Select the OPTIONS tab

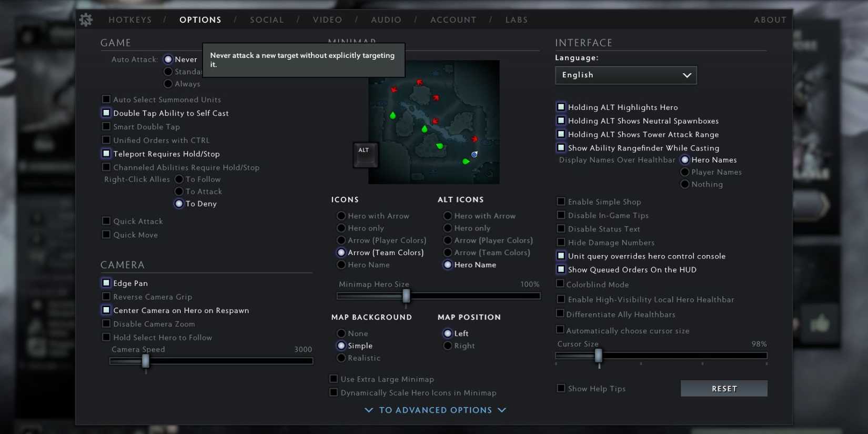pos(200,20)
